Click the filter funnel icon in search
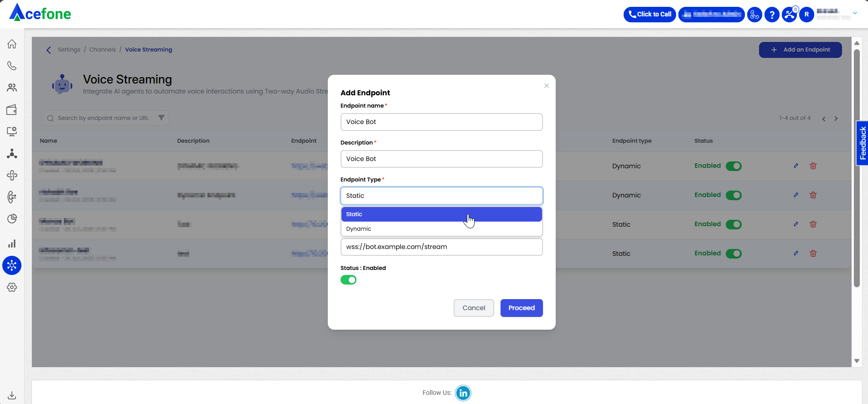 pyautogui.click(x=161, y=118)
